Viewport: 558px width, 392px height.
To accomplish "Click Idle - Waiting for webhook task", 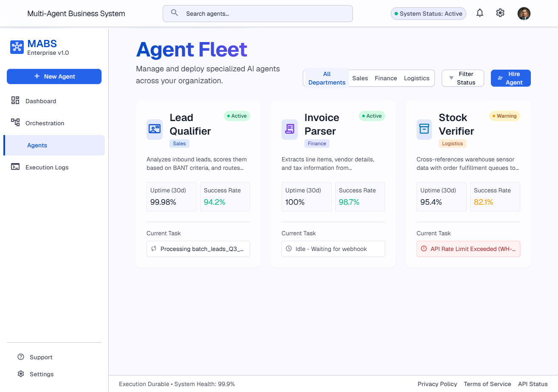I will 333,249.
